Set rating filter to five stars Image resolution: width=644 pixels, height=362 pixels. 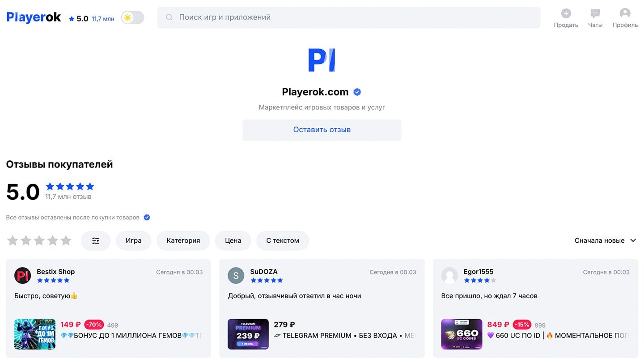point(66,240)
